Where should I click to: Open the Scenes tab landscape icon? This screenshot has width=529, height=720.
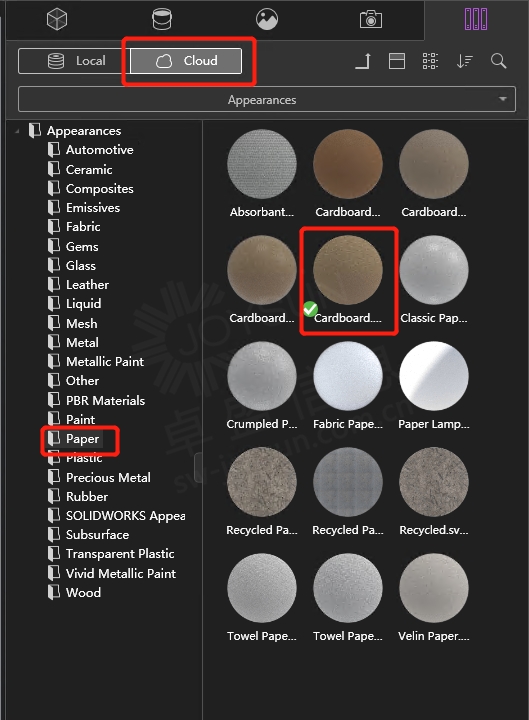coord(267,19)
